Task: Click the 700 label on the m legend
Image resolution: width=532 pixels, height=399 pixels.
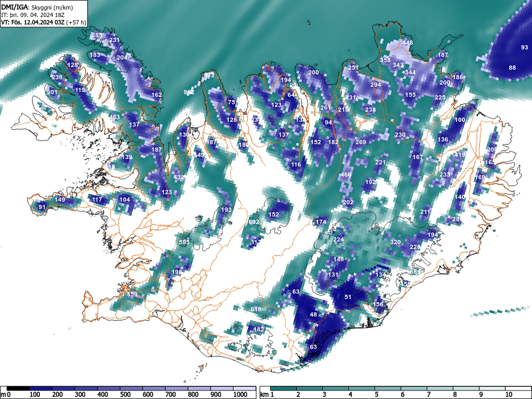Action: click(170, 395)
